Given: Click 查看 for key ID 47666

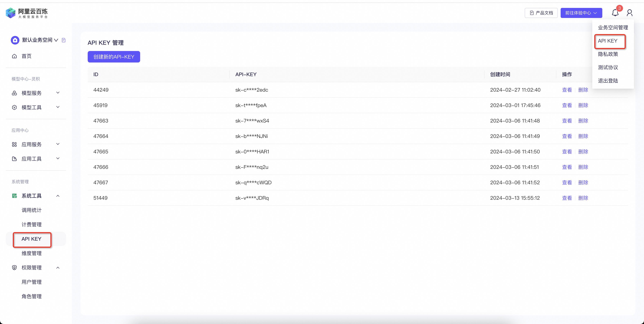Looking at the screenshot, I should (567, 167).
